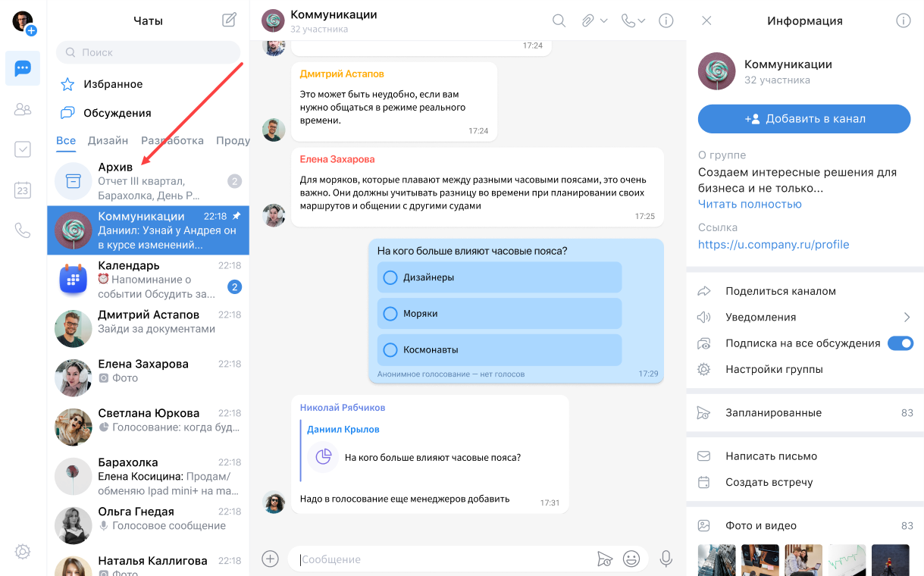Expand the attachment paperclip dropdown
This screenshot has width=924, height=576.
click(x=595, y=21)
